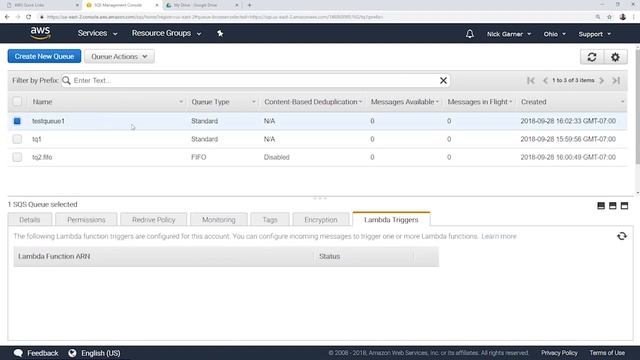The width and height of the screenshot is (640, 360).
Task: Switch to the Monitoring tab
Action: click(219, 220)
